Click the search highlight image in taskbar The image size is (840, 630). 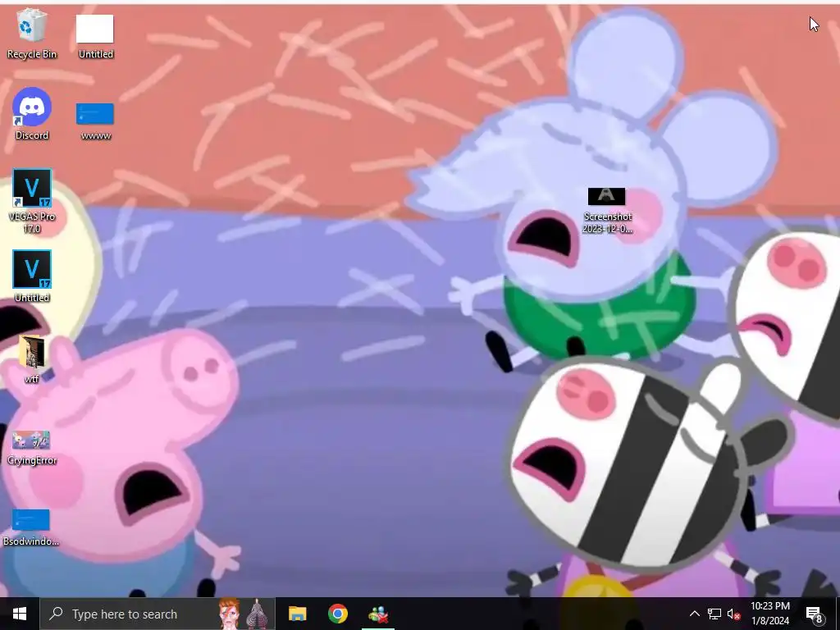pyautogui.click(x=244, y=614)
